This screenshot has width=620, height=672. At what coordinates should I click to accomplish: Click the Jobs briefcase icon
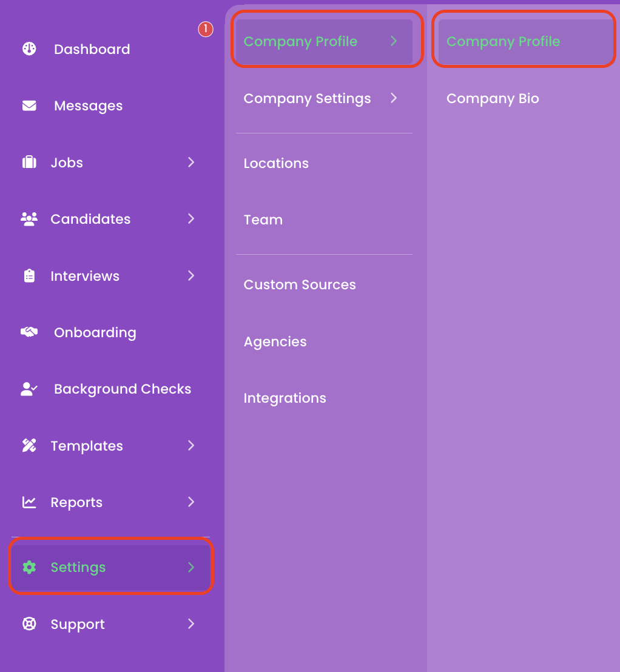[29, 162]
